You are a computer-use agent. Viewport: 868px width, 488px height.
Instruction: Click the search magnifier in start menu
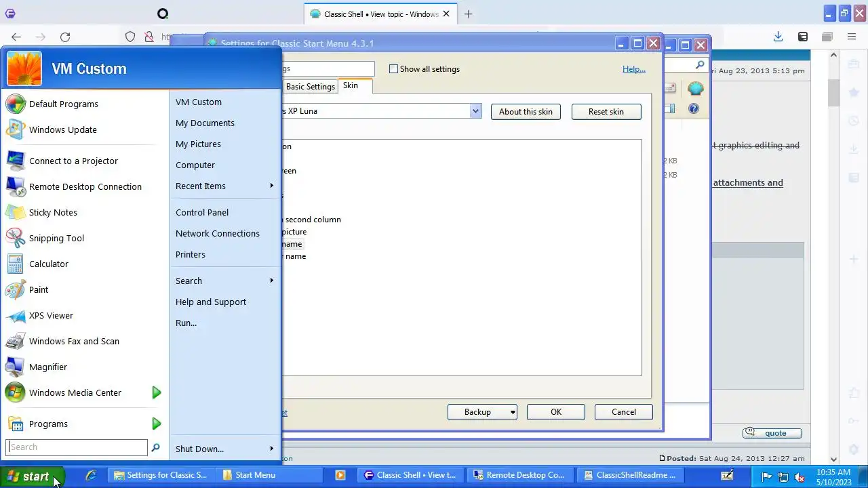[155, 447]
